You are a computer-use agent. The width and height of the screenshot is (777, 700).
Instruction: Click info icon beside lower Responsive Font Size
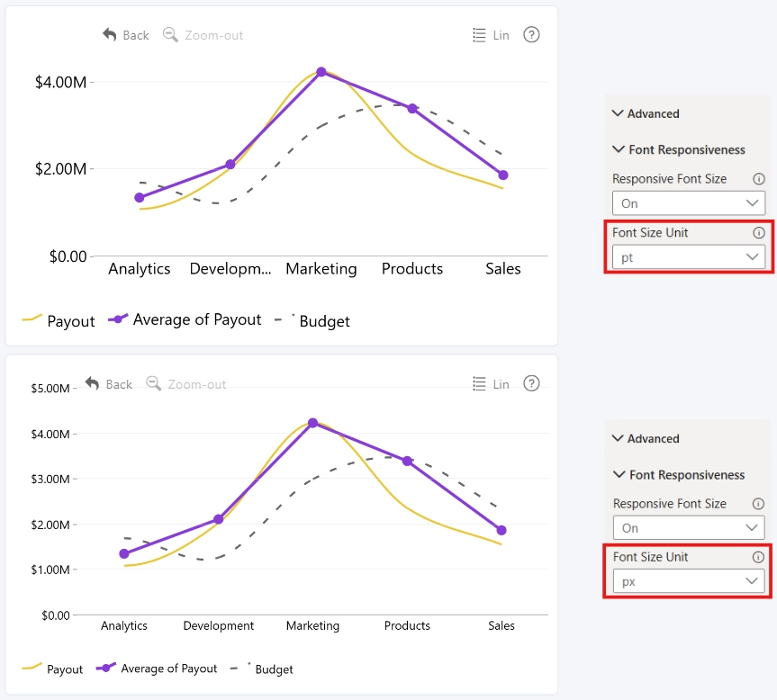click(758, 504)
